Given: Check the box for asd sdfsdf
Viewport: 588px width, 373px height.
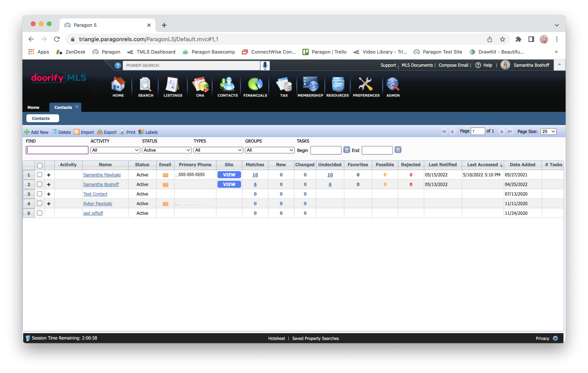Looking at the screenshot, I should coord(40,213).
